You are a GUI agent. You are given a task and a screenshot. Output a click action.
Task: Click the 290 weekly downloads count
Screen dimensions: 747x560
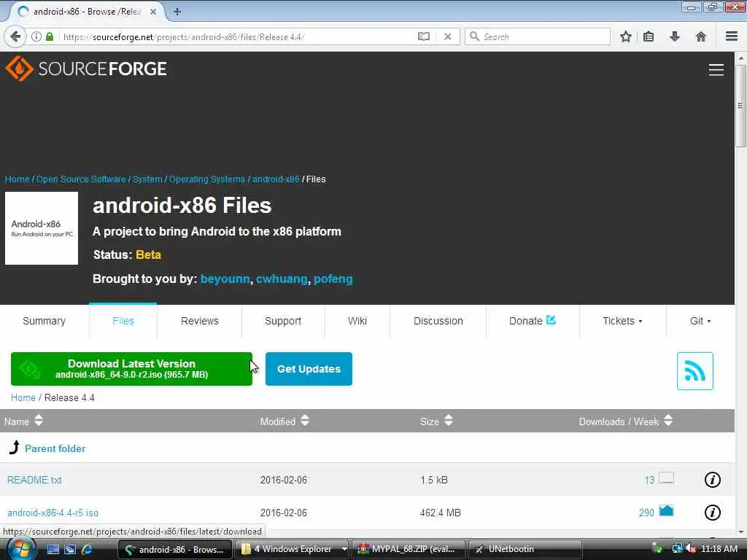click(646, 513)
